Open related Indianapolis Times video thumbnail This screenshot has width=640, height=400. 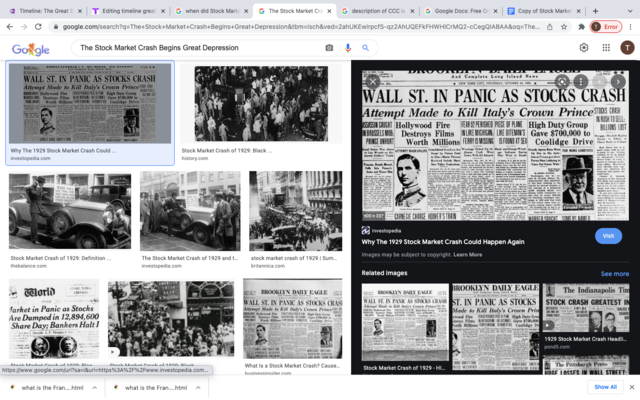pyautogui.click(x=586, y=308)
